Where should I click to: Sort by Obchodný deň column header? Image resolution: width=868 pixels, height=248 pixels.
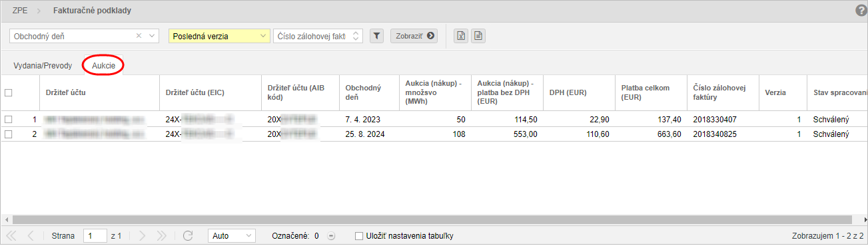[x=369, y=93]
